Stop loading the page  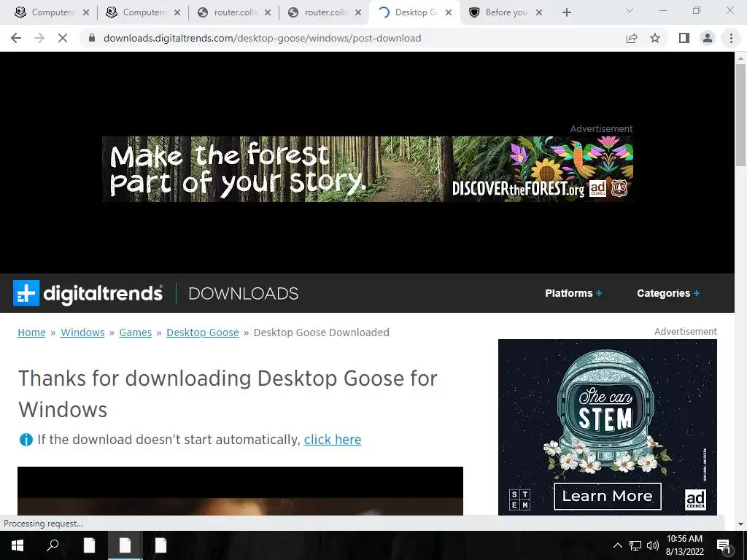pyautogui.click(x=63, y=38)
